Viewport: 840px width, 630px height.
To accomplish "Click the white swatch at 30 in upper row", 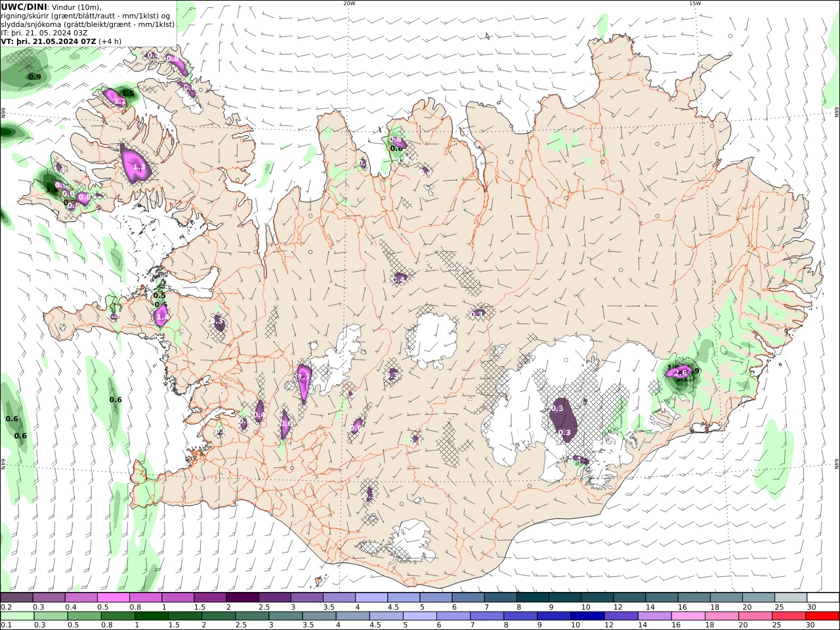I will tap(822, 598).
